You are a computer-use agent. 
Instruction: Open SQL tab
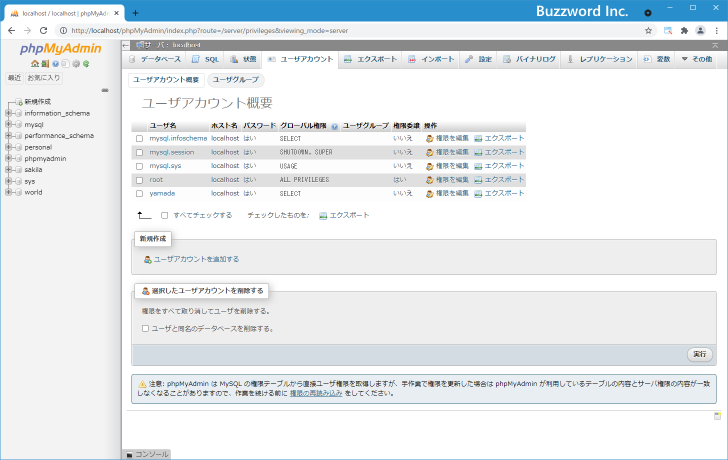click(x=206, y=59)
